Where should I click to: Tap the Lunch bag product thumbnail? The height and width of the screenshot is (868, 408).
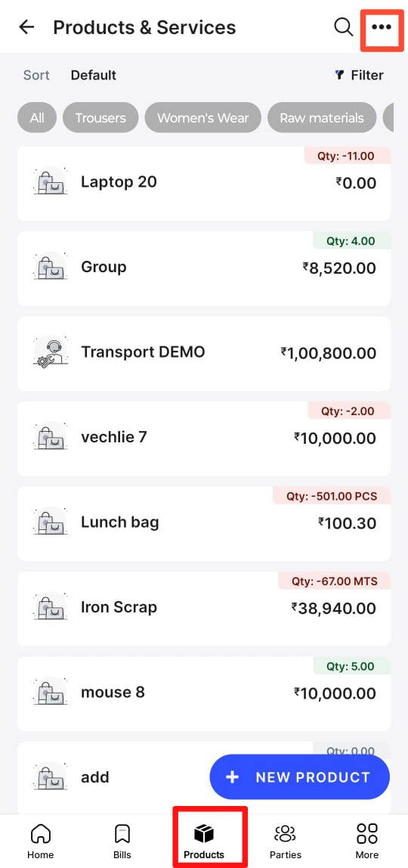51,521
